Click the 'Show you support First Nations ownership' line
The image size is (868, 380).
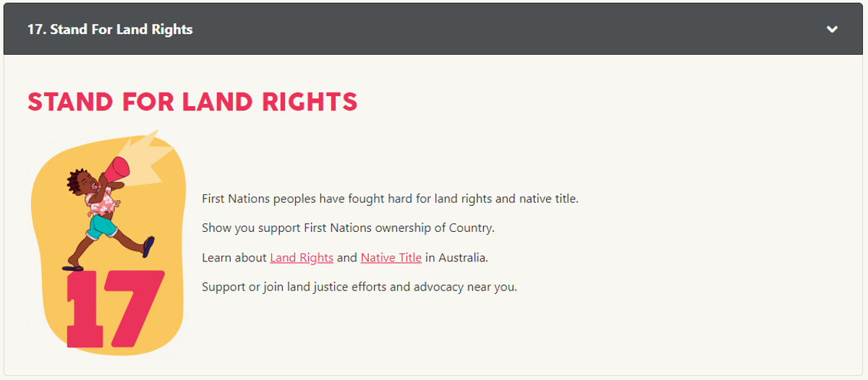348,228
